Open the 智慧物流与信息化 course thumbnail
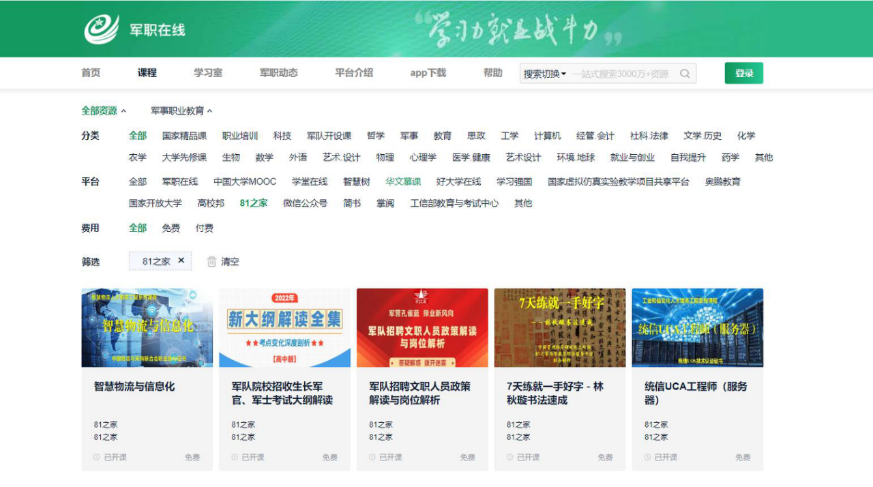Viewport: 873px width, 487px height. pos(147,327)
